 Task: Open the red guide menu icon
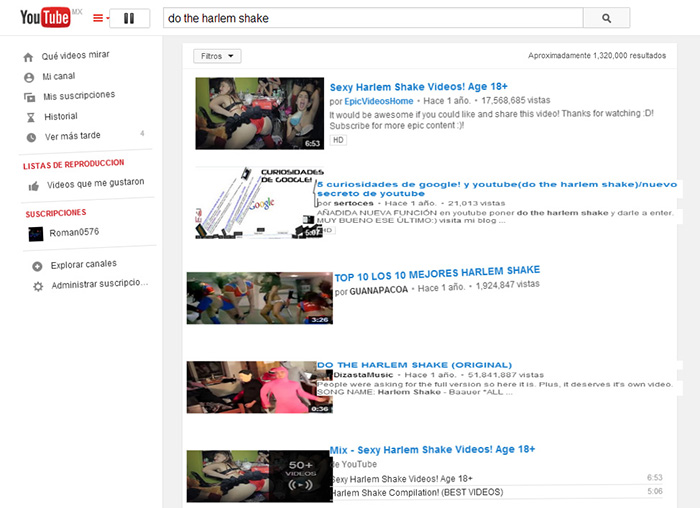tap(100, 18)
